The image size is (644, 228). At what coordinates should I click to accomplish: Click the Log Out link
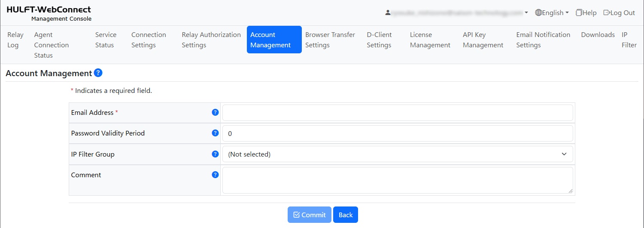[619, 13]
